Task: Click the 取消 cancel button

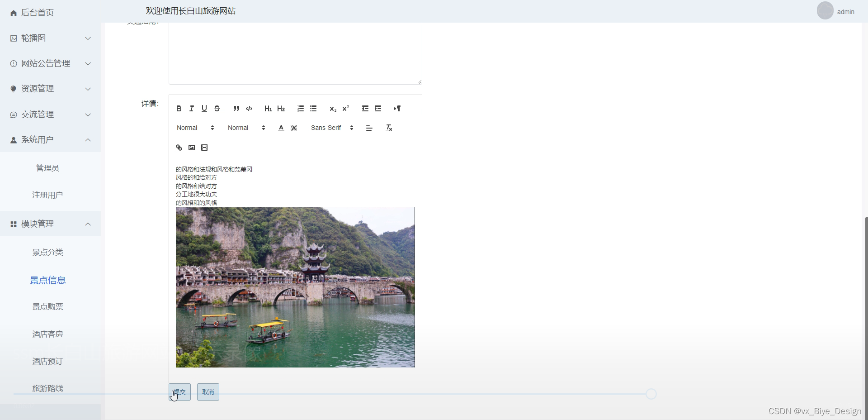Action: click(x=208, y=392)
